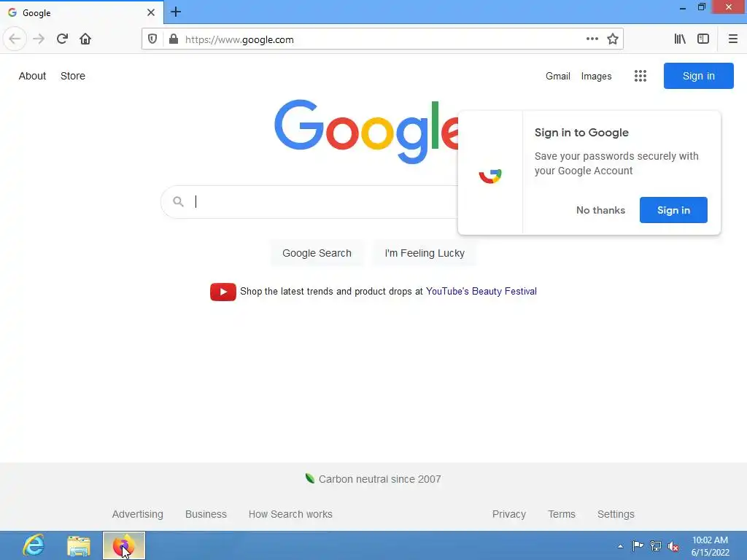Close the Google tab
The width and height of the screenshot is (747, 560).
(150, 12)
